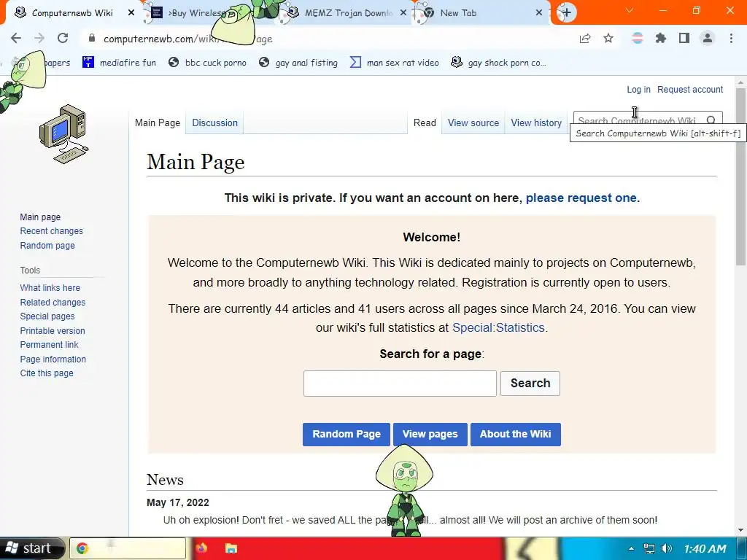Image resolution: width=747 pixels, height=560 pixels.
Task: Click the page search text box
Action: click(400, 384)
